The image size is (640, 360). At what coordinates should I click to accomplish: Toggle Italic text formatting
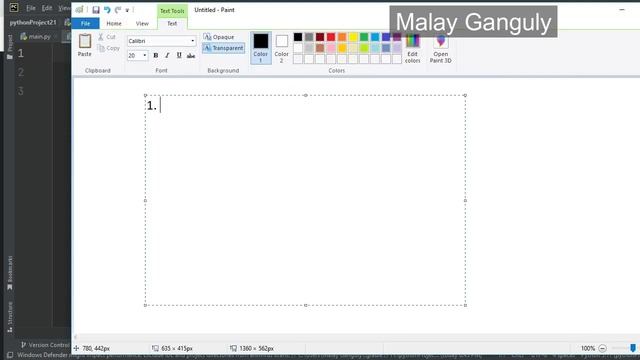pyautogui.click(x=167, y=56)
